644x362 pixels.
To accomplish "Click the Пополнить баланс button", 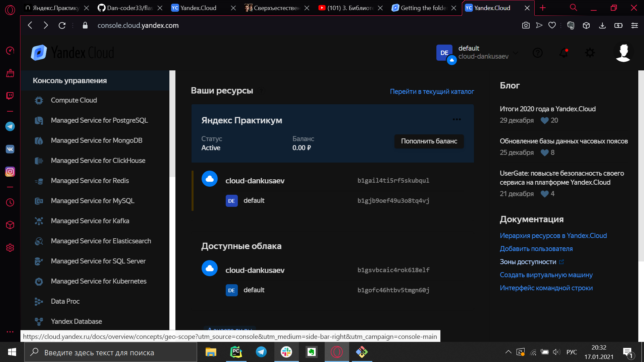I will (429, 141).
